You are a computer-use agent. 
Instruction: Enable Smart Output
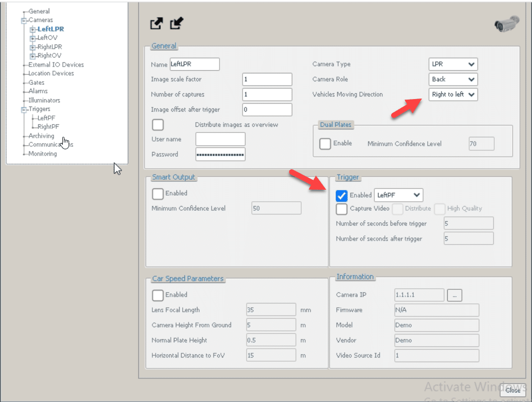[x=158, y=193]
